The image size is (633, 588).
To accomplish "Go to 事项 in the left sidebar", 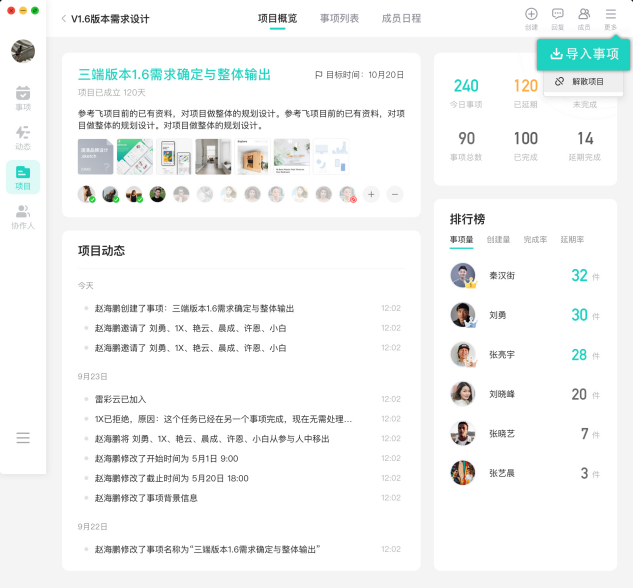I will tap(23, 98).
